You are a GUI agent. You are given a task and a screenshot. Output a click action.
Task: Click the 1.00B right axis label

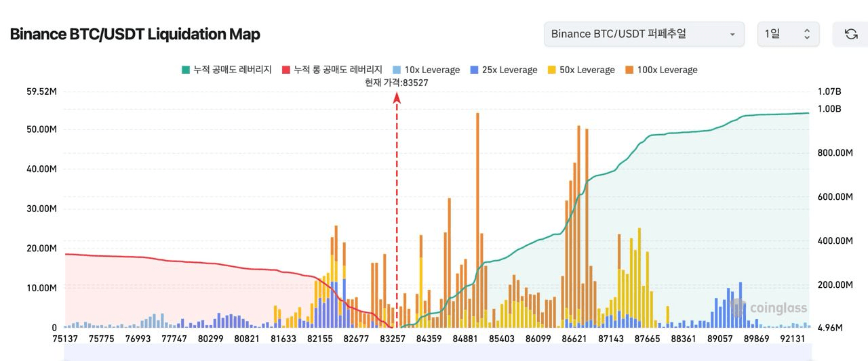[x=829, y=108]
